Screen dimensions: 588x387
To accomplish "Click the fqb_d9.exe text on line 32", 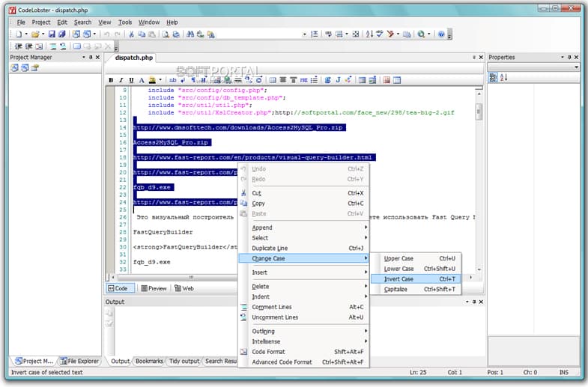I will tap(151, 262).
